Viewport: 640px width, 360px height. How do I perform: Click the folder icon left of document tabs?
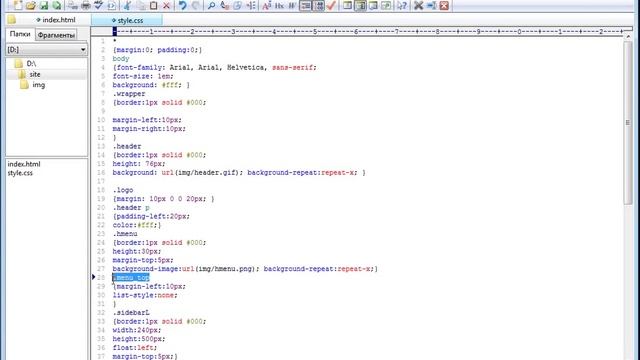tap(12, 20)
